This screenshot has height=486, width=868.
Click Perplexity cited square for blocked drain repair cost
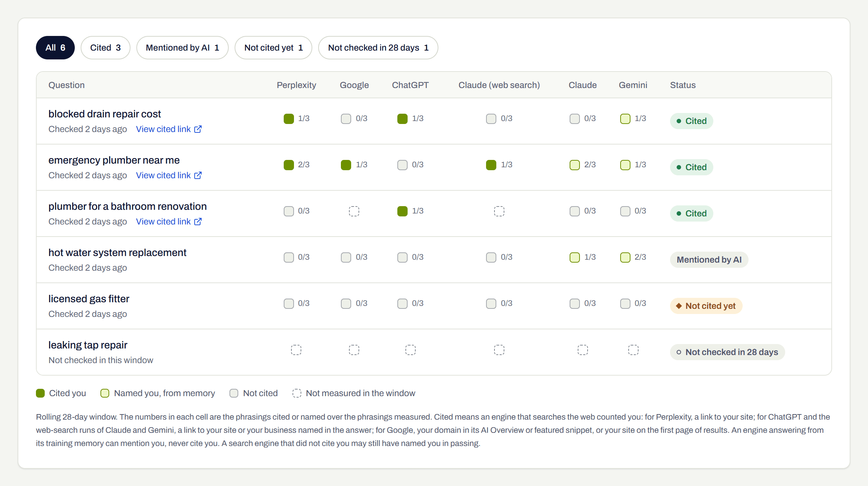click(x=289, y=118)
